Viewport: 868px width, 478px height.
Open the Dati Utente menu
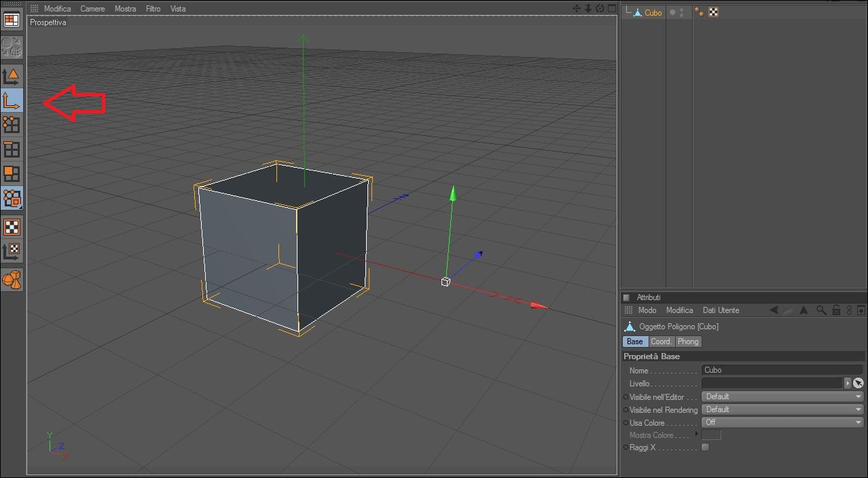(x=721, y=310)
